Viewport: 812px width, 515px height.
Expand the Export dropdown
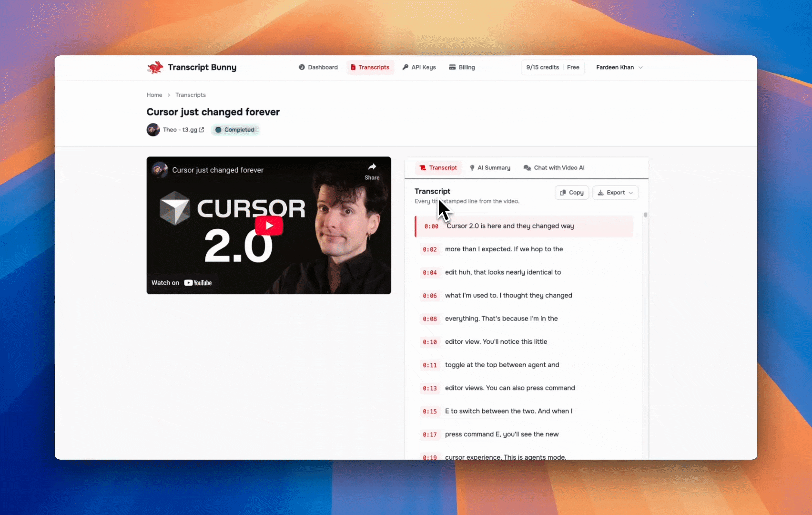point(615,193)
